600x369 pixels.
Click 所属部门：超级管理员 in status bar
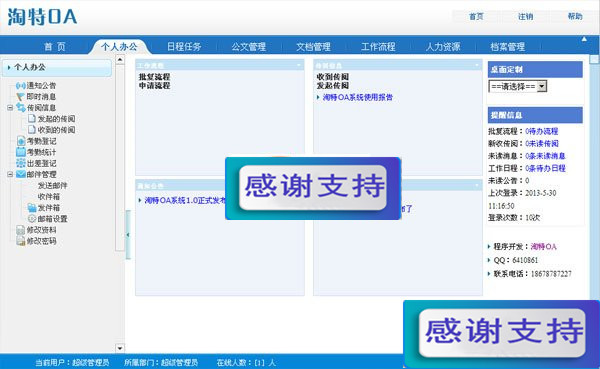161,362
